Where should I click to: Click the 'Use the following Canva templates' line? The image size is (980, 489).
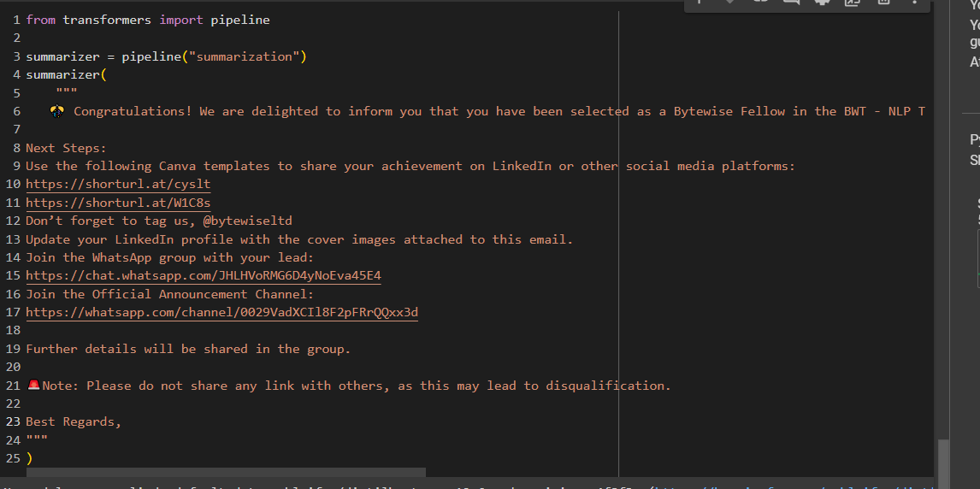(410, 166)
